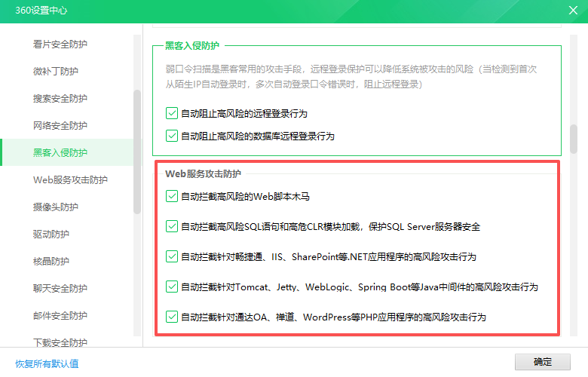Image resolution: width=588 pixels, height=377 pixels.
Task: Uncheck the .NET应用程序 attack protection option
Action: 172,256
